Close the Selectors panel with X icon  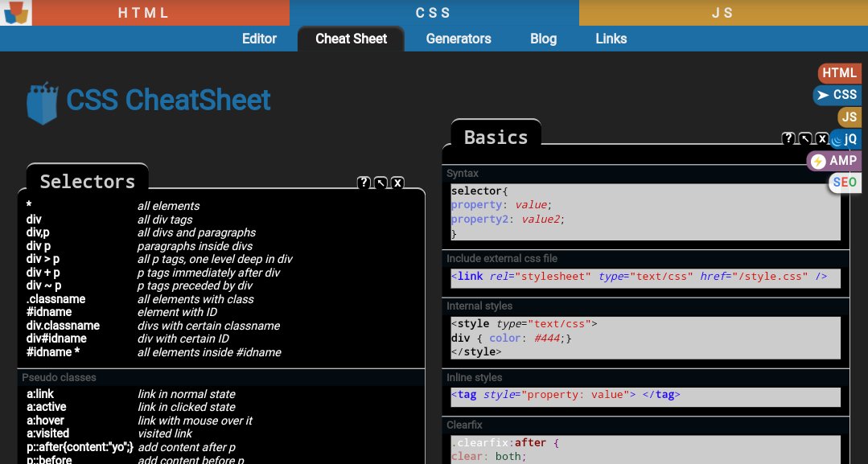(397, 183)
